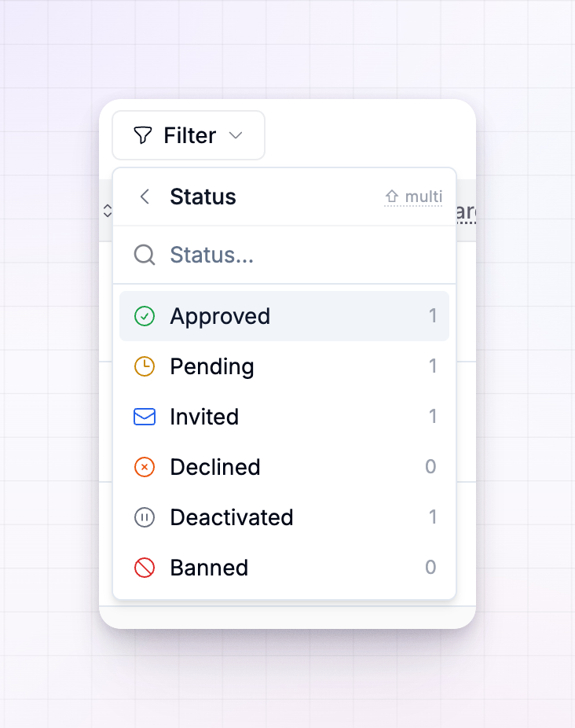This screenshot has height=728, width=575.
Task: Click the green Approved checkmark icon
Action: [145, 316]
